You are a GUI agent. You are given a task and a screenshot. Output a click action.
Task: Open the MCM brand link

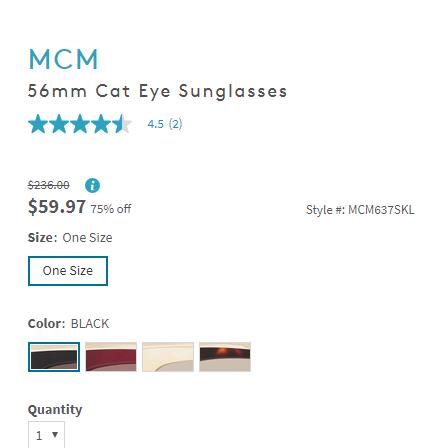coord(63,59)
